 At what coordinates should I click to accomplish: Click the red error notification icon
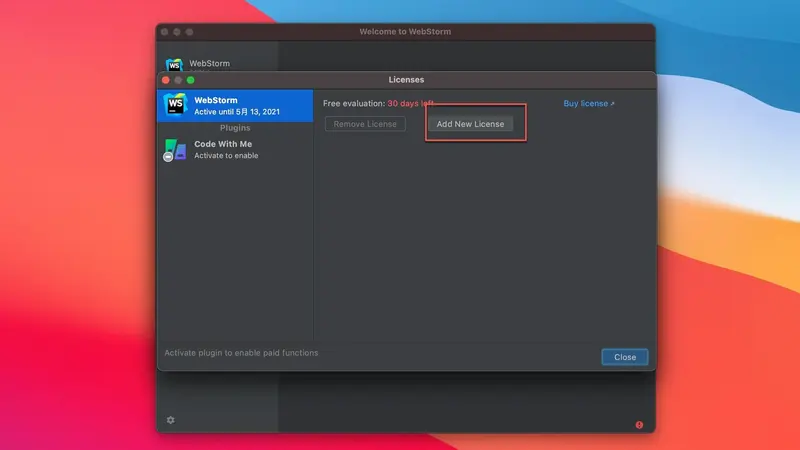[639, 425]
